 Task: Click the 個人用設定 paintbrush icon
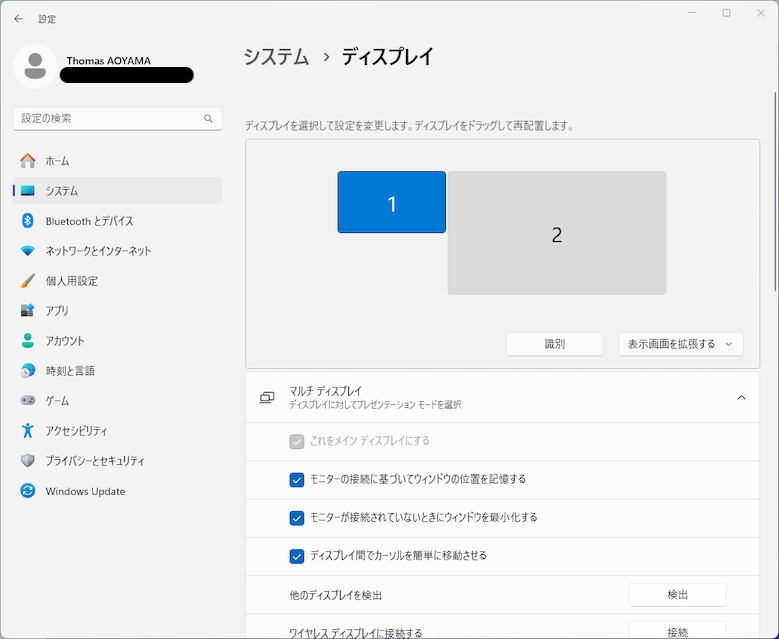point(28,281)
